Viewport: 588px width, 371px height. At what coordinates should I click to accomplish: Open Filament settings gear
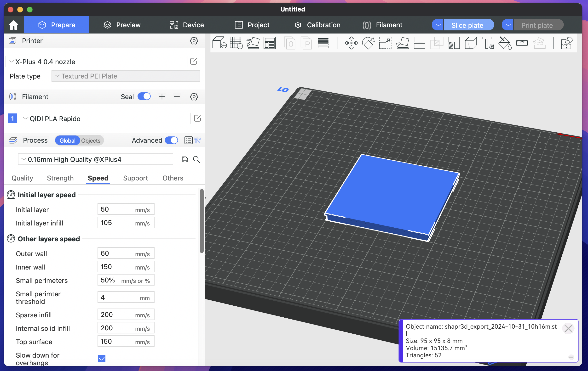[194, 97]
